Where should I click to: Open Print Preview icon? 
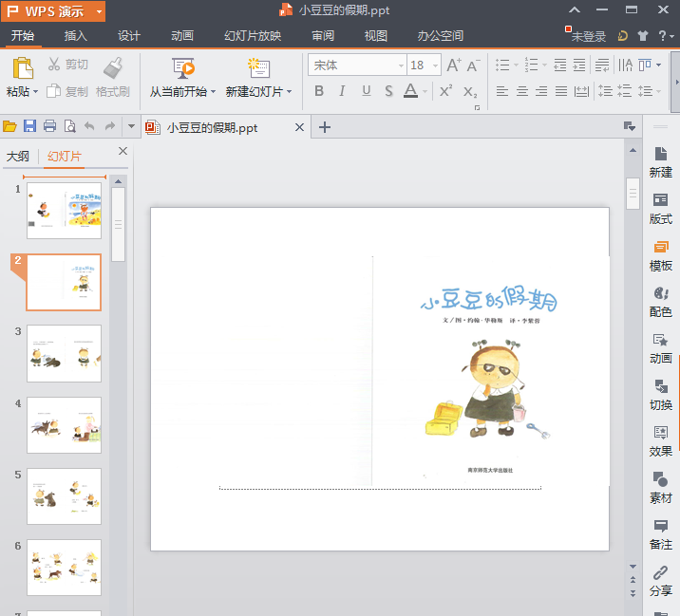(70, 126)
